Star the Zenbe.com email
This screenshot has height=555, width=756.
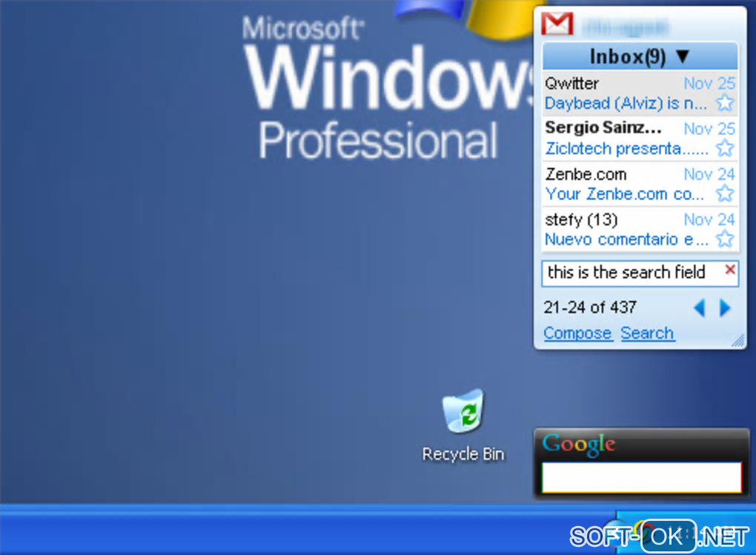tap(725, 194)
